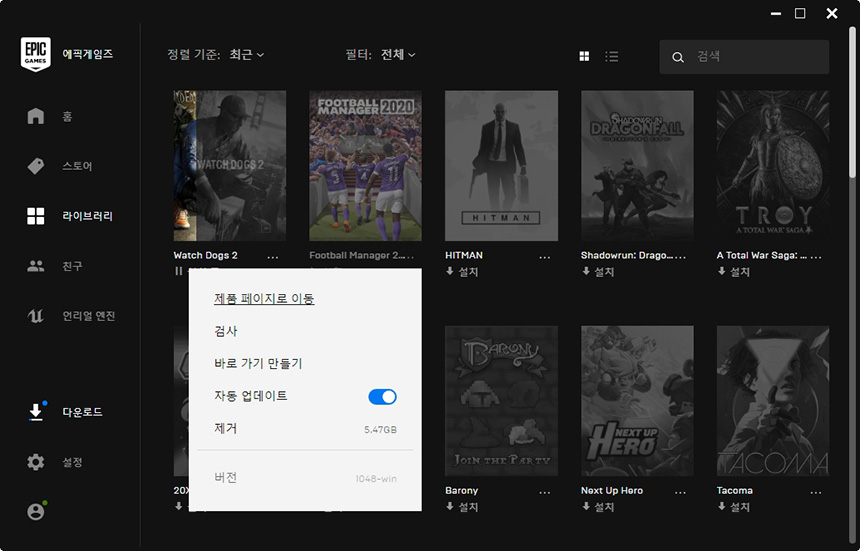Switch to list view layout
Image resolution: width=860 pixels, height=551 pixels.
pyautogui.click(x=612, y=56)
